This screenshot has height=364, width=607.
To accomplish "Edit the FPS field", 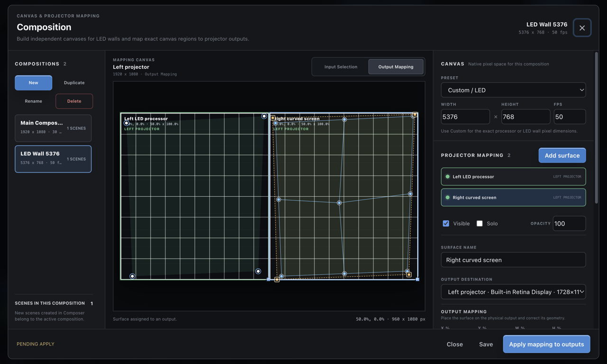I will [x=570, y=117].
